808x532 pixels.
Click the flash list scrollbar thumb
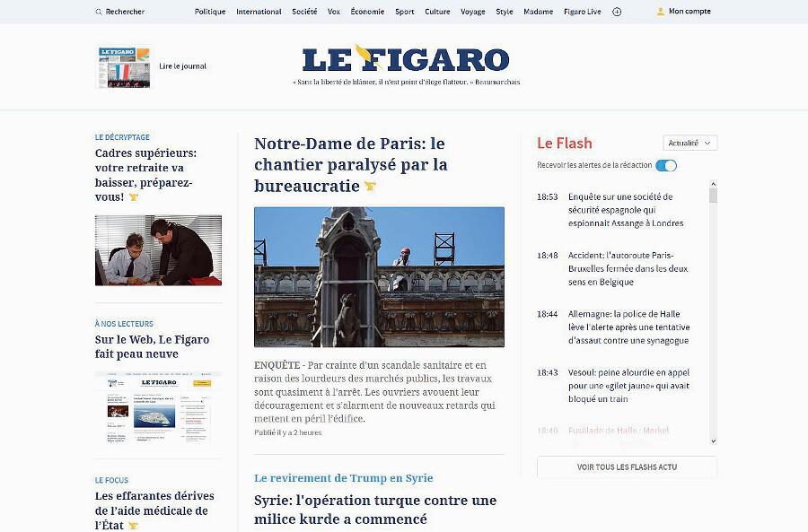[x=713, y=196]
